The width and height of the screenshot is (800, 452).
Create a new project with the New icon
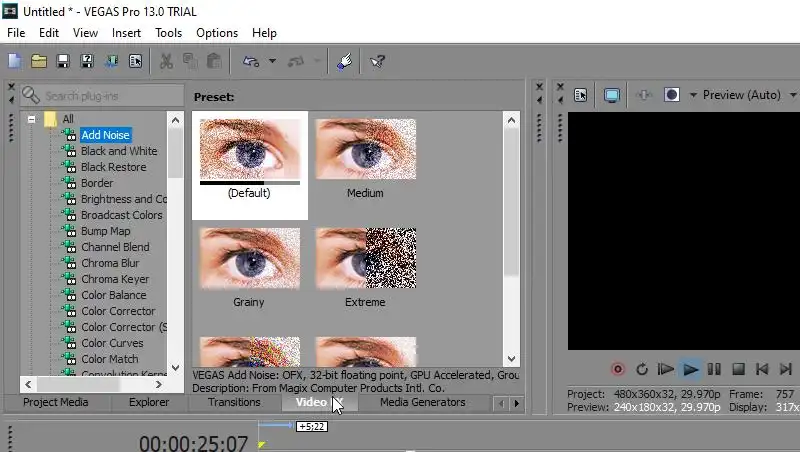click(x=15, y=62)
